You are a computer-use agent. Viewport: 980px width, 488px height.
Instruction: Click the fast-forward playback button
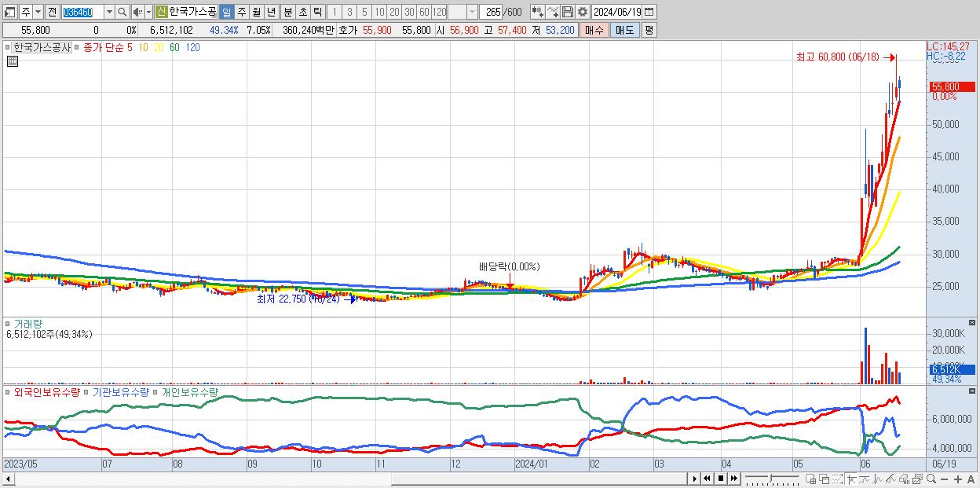point(734,479)
